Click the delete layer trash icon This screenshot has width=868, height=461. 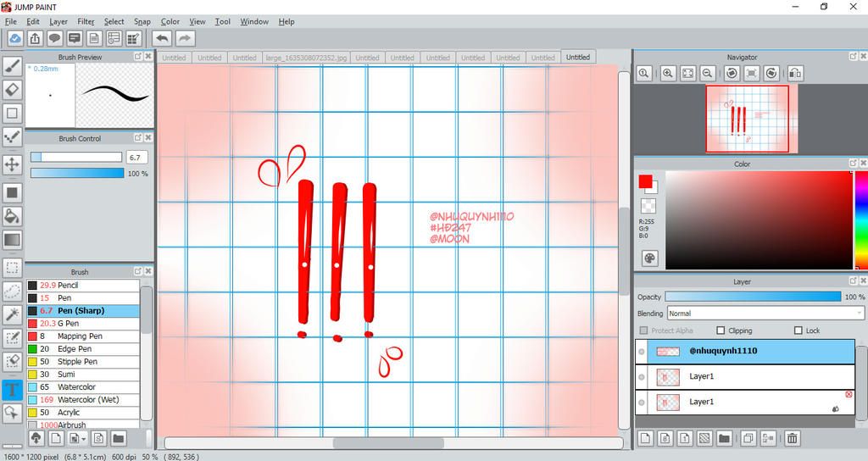tap(793, 438)
